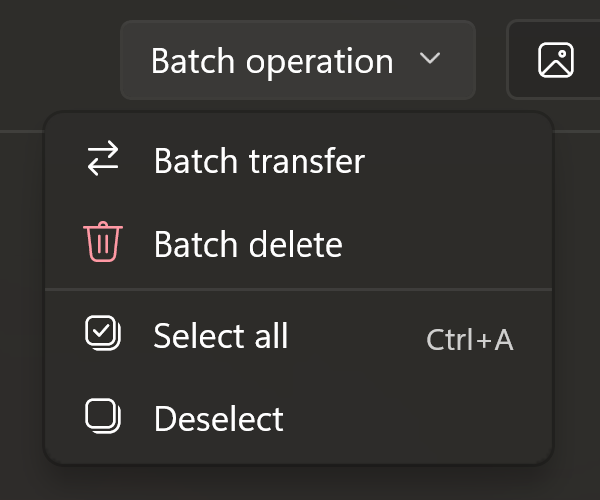The width and height of the screenshot is (600, 500).
Task: Open the picture icon button at top right
Action: [556, 60]
